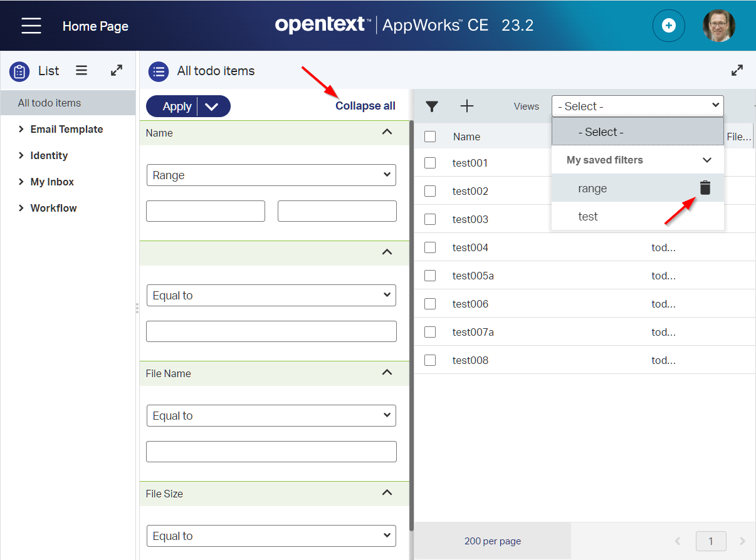
Task: Toggle the filter funnel icon
Action: click(432, 106)
